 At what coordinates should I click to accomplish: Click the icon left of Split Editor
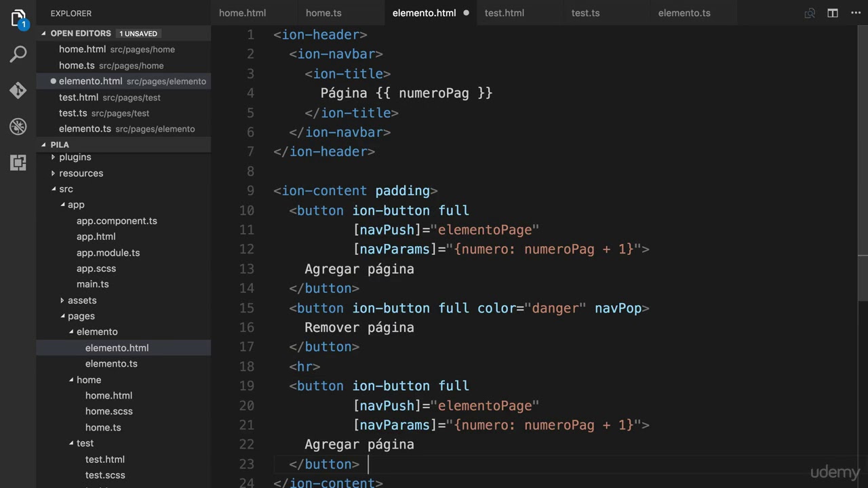[x=810, y=13]
